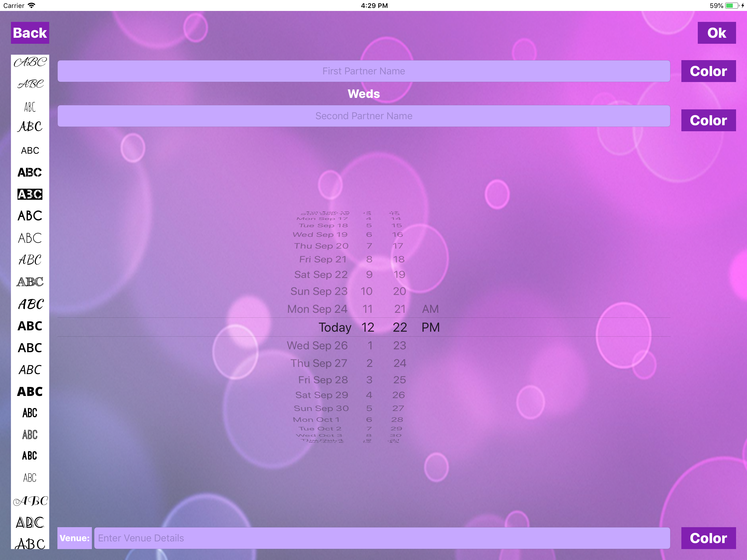This screenshot has height=560, width=747.
Task: Tap PM in the selected picker row
Action: pyautogui.click(x=431, y=327)
